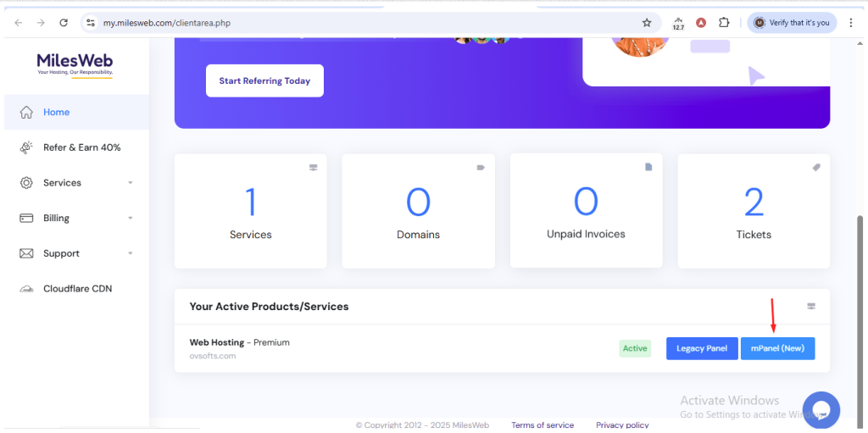Expand the Services submenu arrow

coord(131,183)
